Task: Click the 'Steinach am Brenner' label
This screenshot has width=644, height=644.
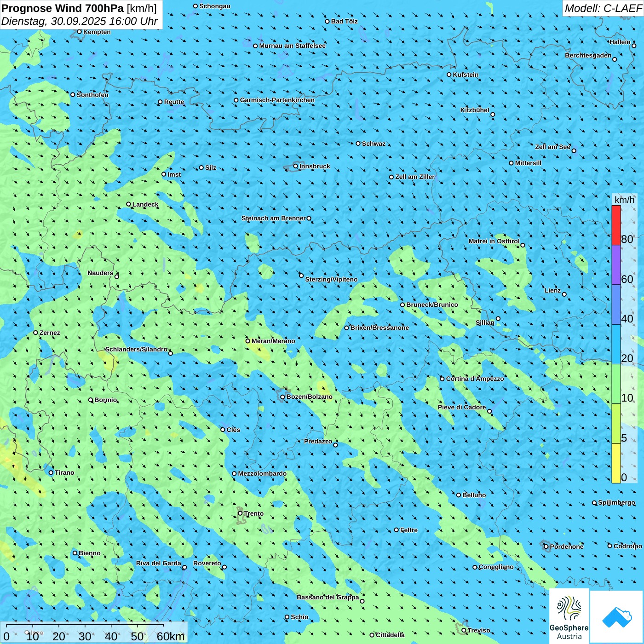Action: (274, 218)
